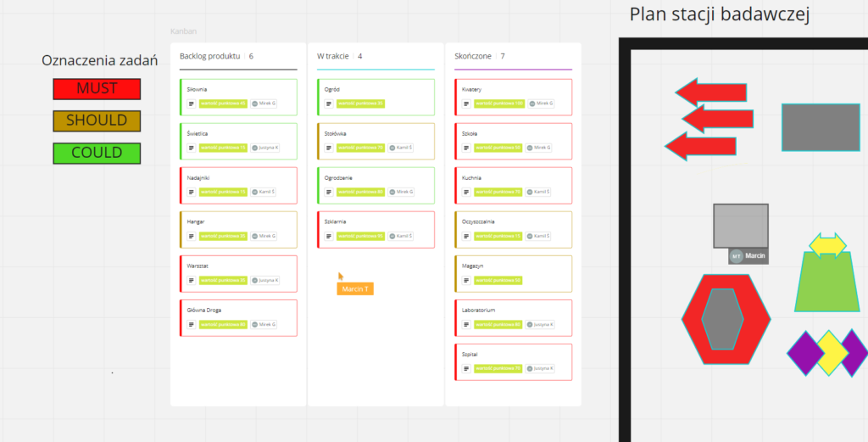Click description icon on Szklarnia card
This screenshot has height=442, width=868.
329,236
